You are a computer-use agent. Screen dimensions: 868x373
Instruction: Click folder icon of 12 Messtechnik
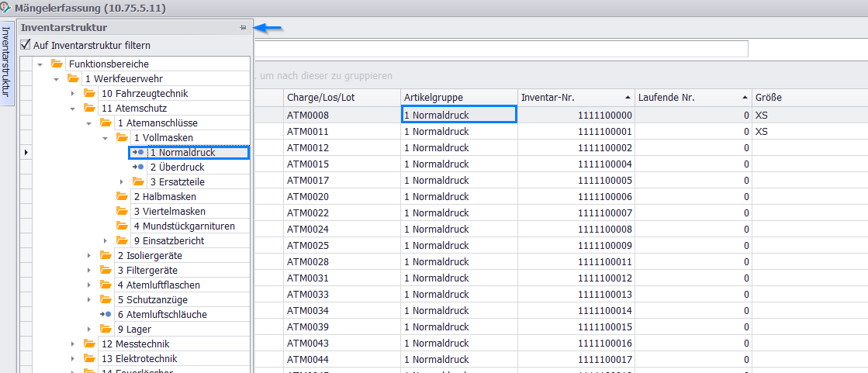(90, 344)
